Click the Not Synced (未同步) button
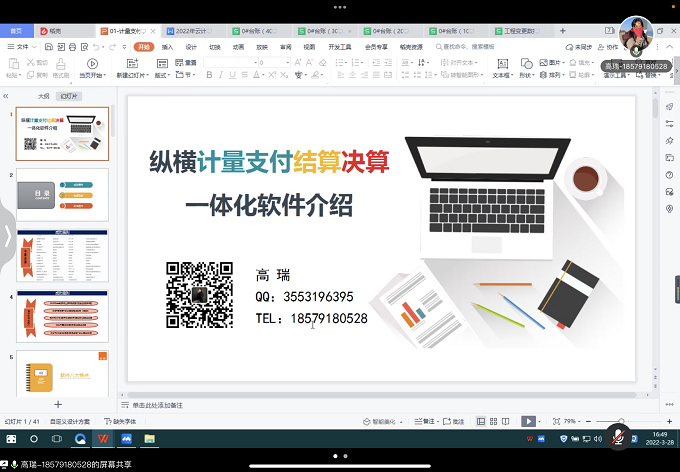The height and width of the screenshot is (472, 680). pos(579,47)
